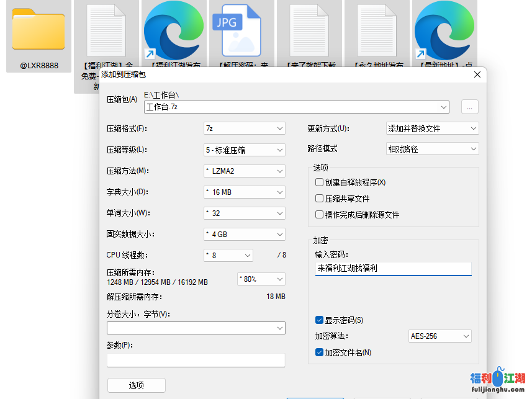Select the @LXR8888 folder on desktop
This screenshot has height=399, width=532.
pyautogui.click(x=38, y=30)
